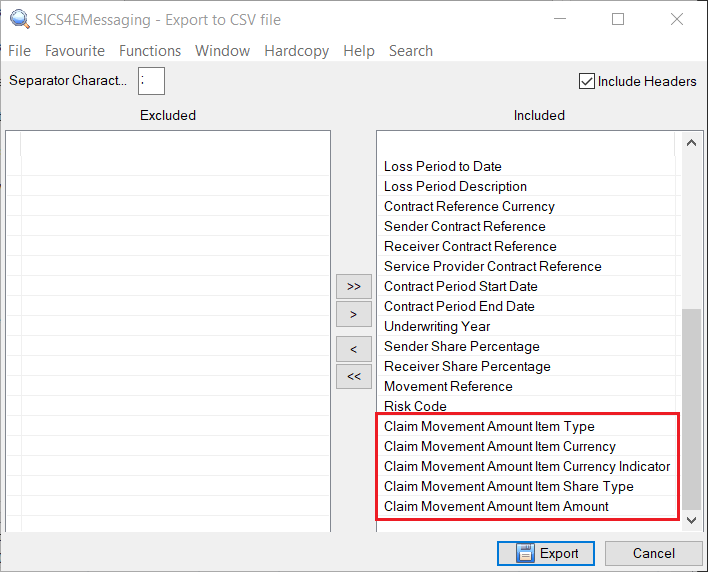Toggle the Include Headers checkbox
708x572 pixels.
(587, 81)
